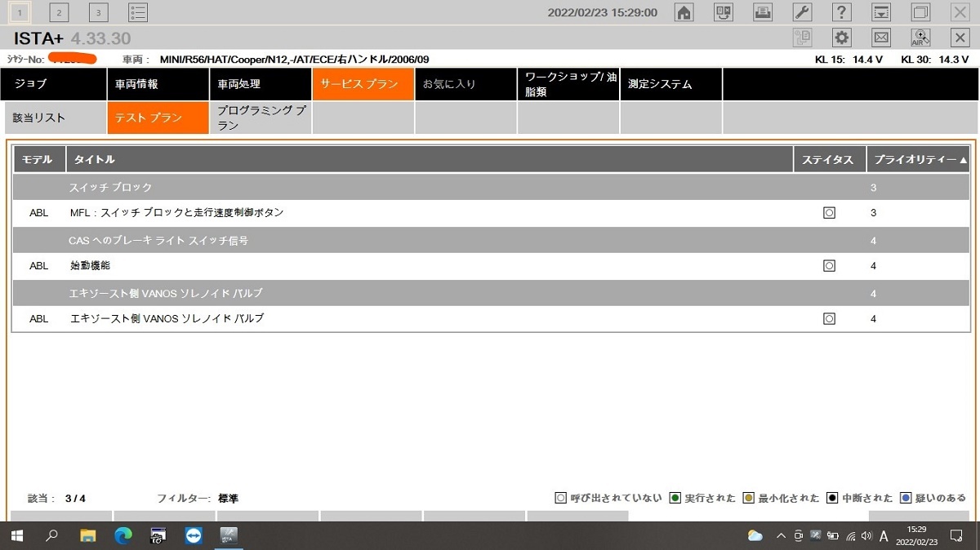The image size is (980, 550).
Task: Click the 該当 count 3 / 4
Action: 75,499
